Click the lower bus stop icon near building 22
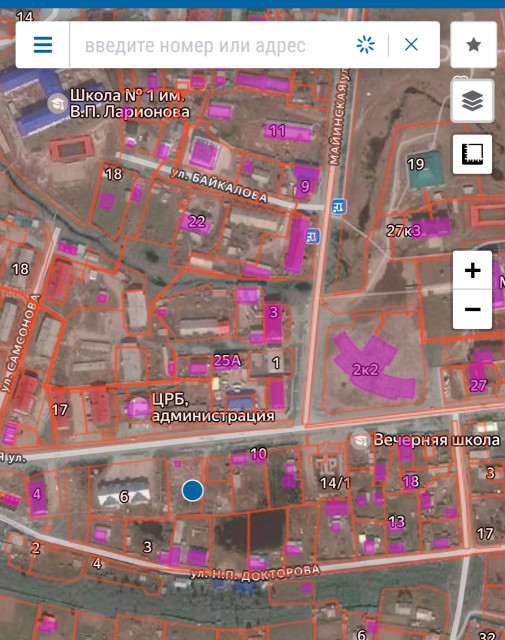This screenshot has height=640, width=505. 313,236
